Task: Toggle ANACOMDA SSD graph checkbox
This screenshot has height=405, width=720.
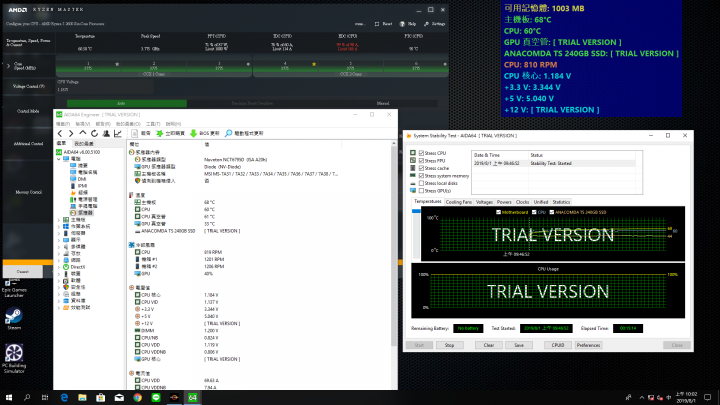Action: pyautogui.click(x=551, y=212)
